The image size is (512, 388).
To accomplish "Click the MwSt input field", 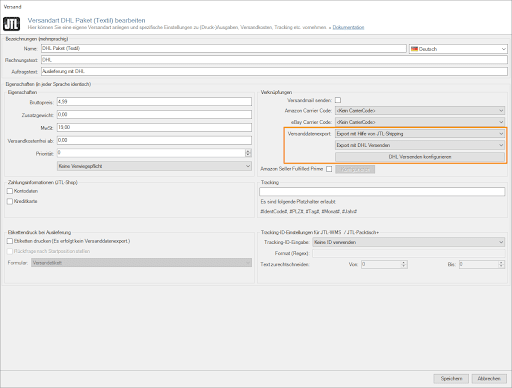I will tap(154, 127).
